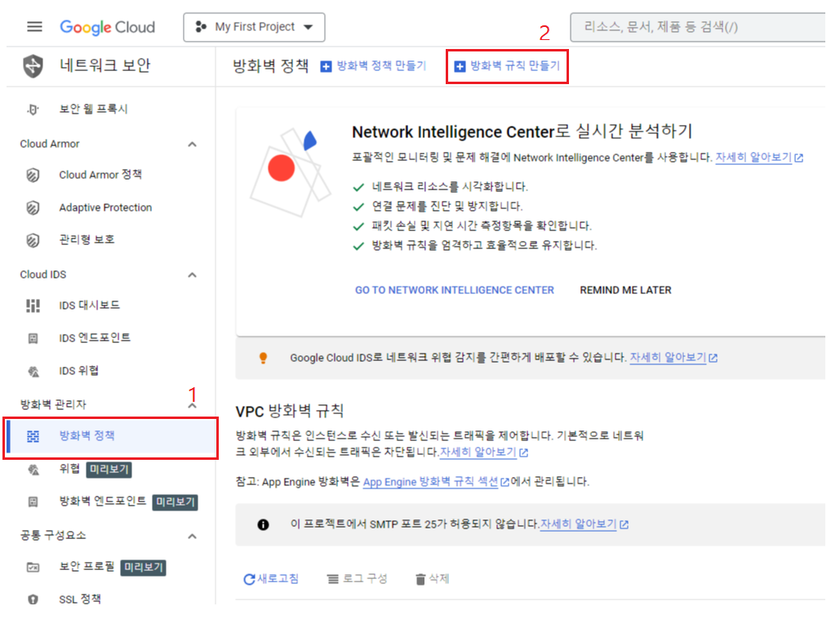Click the 방화벽 정책 grid icon in sidebar

[33, 436]
